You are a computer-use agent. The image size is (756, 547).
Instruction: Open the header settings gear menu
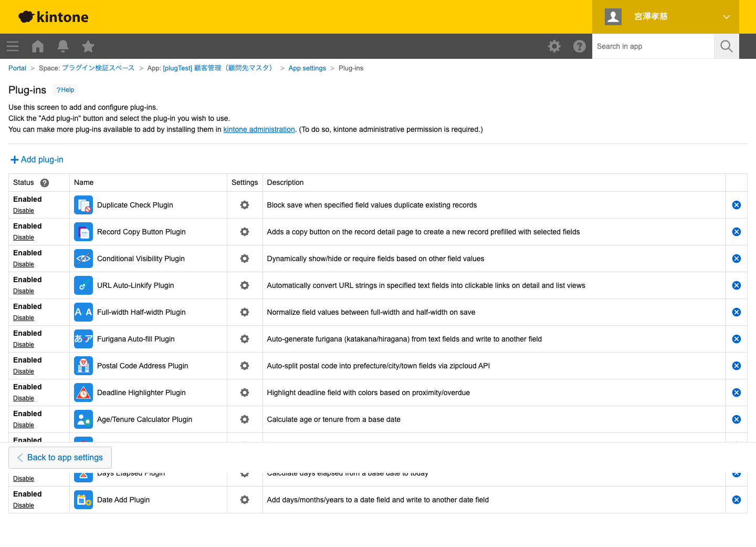(x=554, y=46)
